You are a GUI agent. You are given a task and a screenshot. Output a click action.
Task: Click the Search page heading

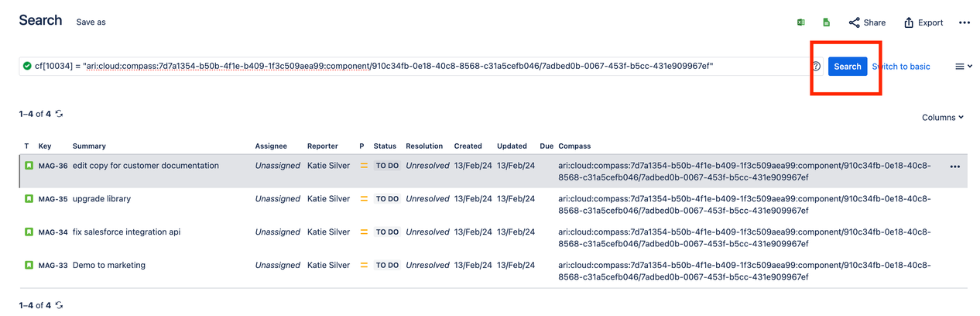point(40,21)
